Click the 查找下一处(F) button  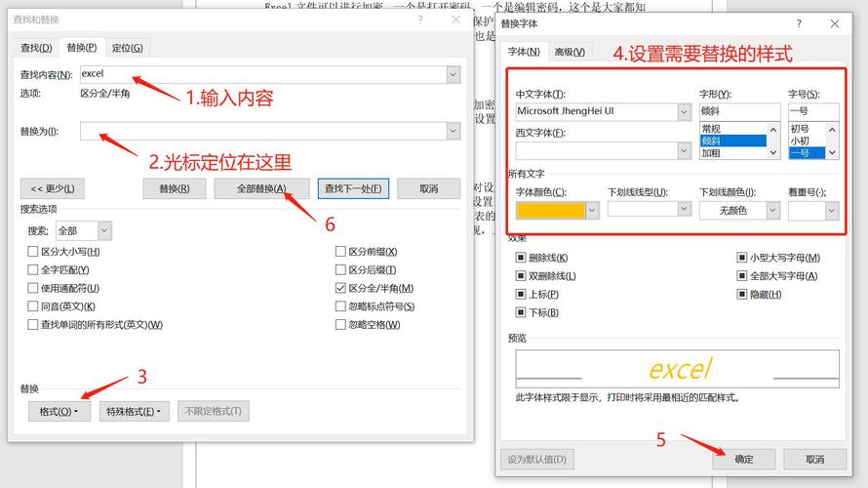click(353, 189)
